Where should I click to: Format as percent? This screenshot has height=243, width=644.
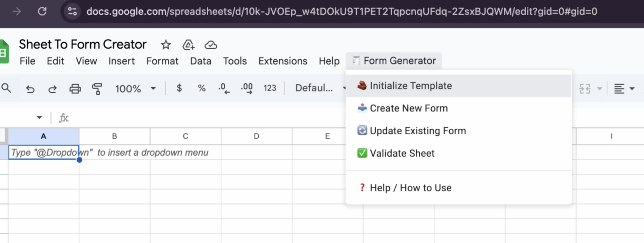click(x=201, y=88)
